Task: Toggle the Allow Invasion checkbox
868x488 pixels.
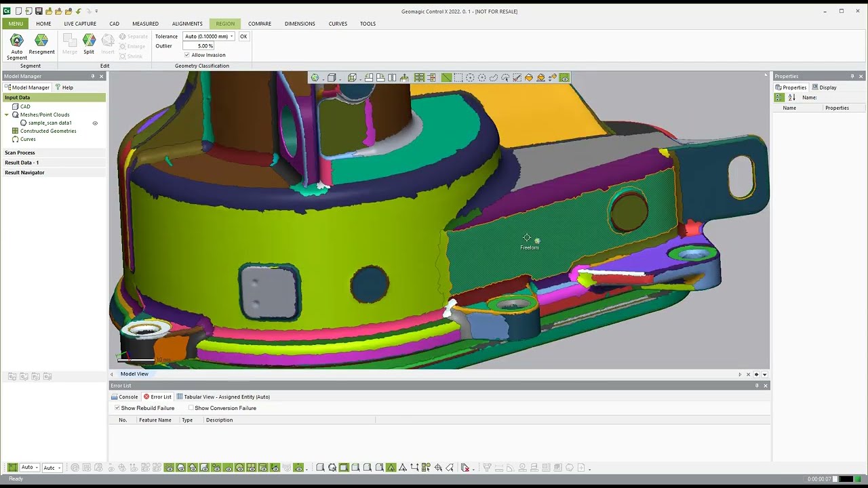Action: (x=187, y=55)
